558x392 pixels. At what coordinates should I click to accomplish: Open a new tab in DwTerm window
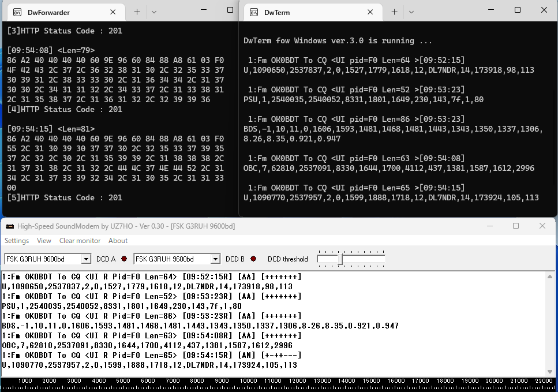[x=394, y=12]
